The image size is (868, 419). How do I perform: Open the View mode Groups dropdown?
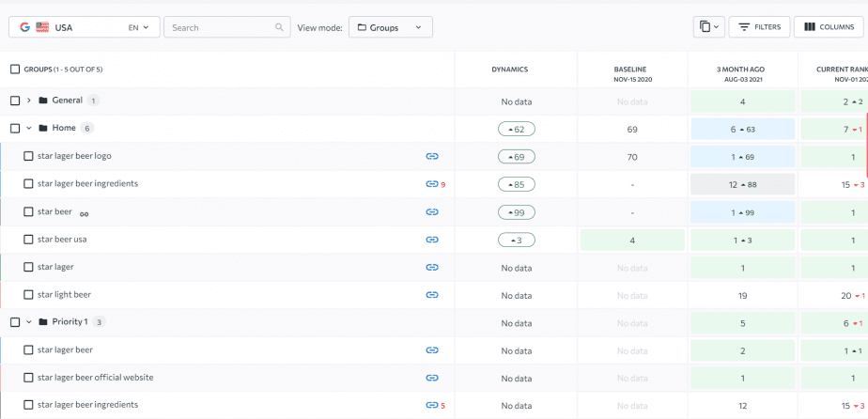390,27
